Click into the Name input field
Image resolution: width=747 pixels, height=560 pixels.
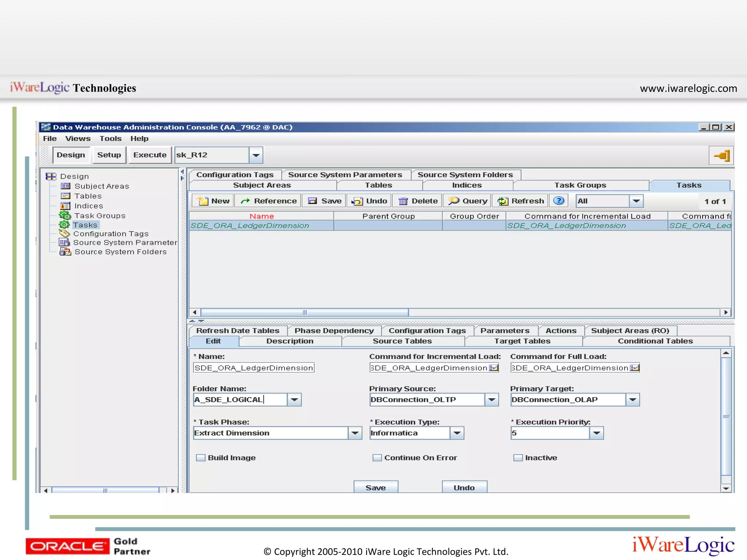253,368
